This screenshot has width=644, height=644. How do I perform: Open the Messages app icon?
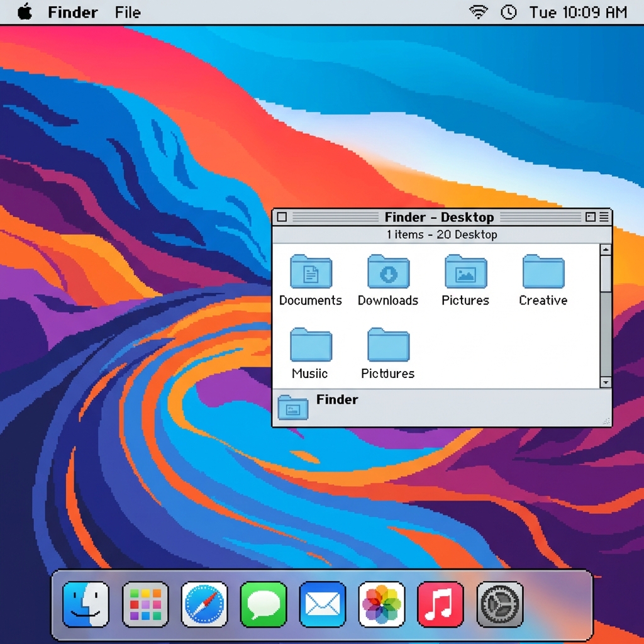(x=263, y=604)
